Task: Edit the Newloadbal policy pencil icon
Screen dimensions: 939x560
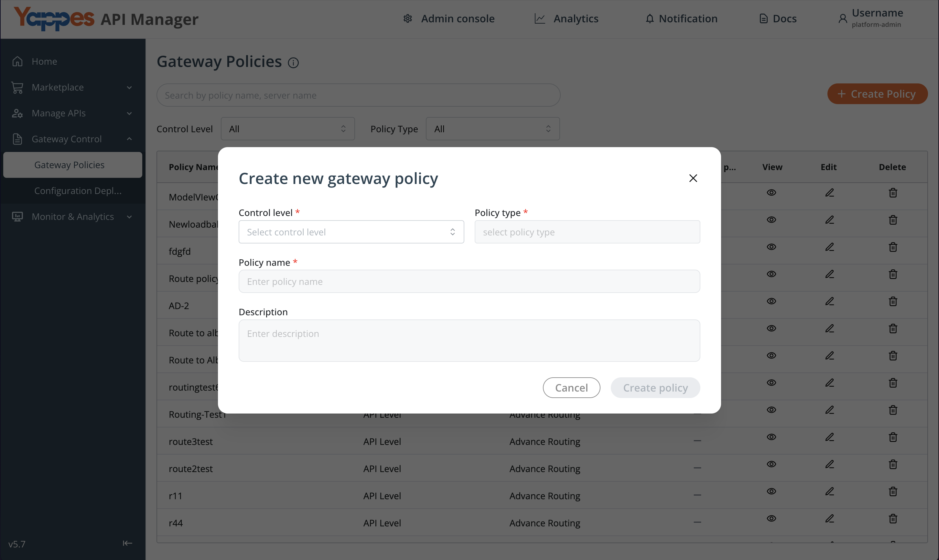Action: (829, 220)
